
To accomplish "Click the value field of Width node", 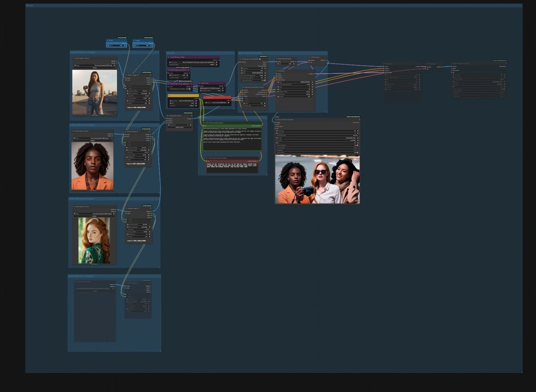I will pos(116,45).
